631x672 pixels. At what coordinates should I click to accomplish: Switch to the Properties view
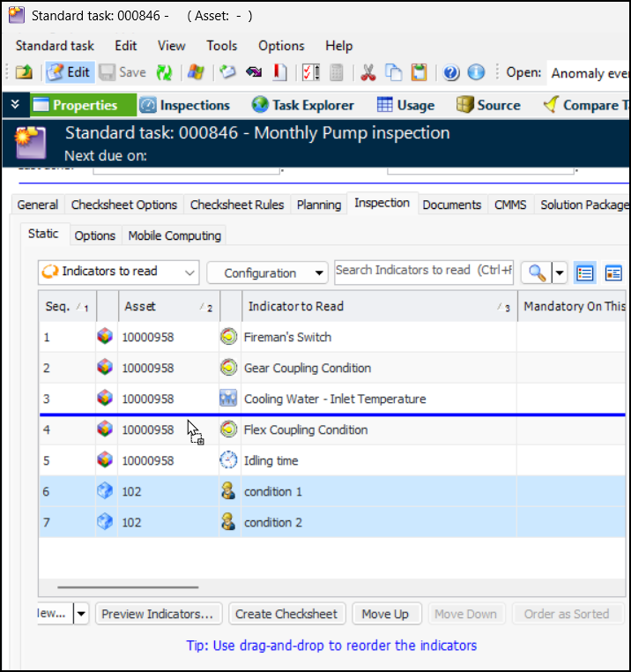[x=83, y=105]
